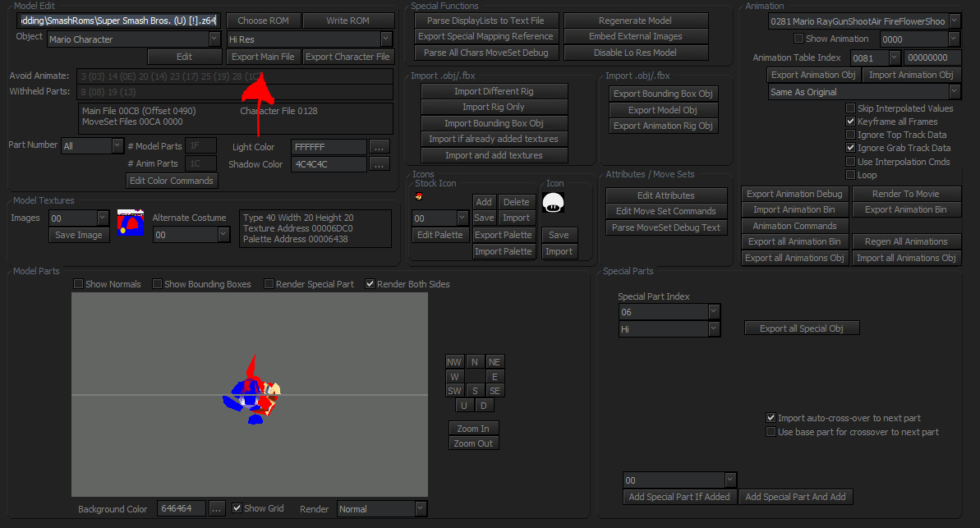Uncheck Ignore Grab Track Data
The width and height of the screenshot is (980, 528).
click(851, 148)
